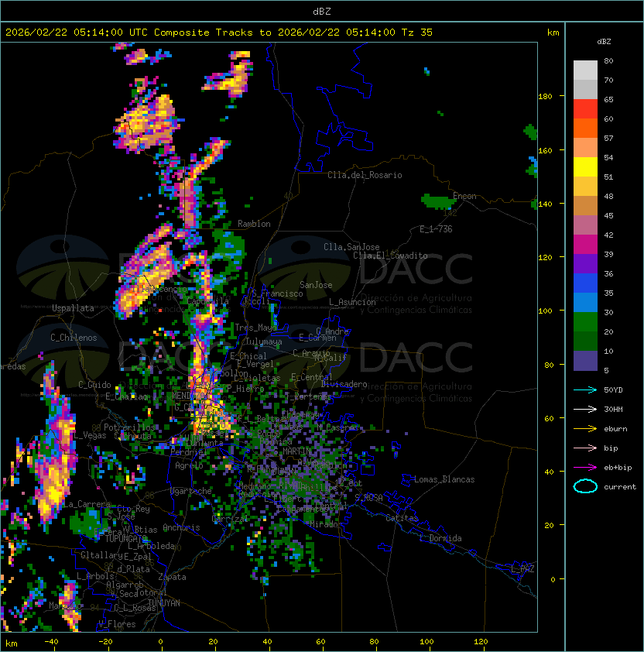Click the cyan 50YD arrow legend icon
Viewport: 644px width, 652px height.
(x=585, y=389)
